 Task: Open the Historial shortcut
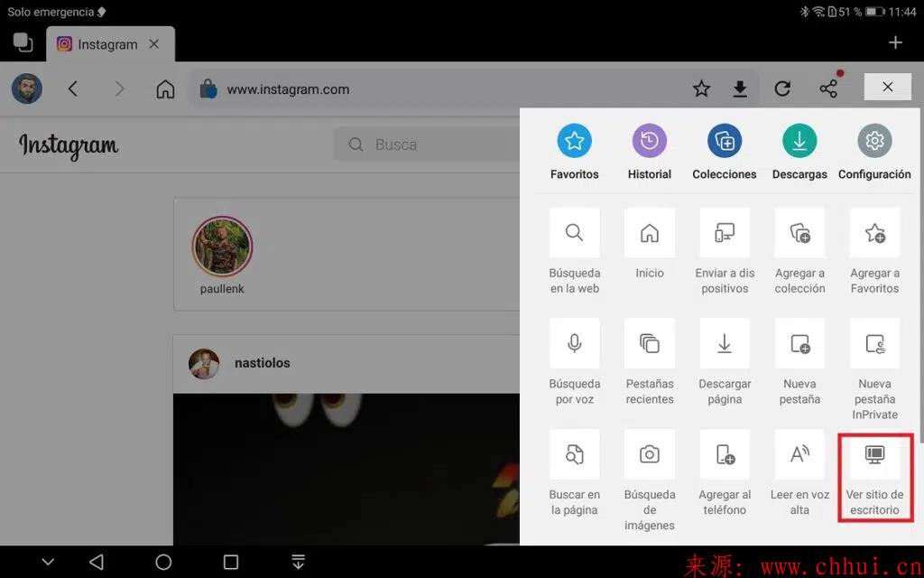point(650,152)
